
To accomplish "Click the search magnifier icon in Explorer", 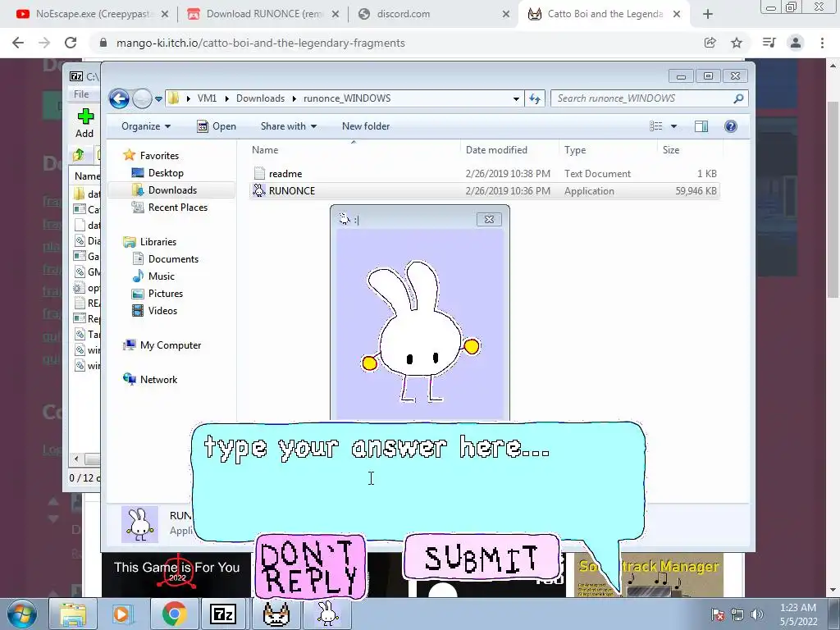I will 739,98.
